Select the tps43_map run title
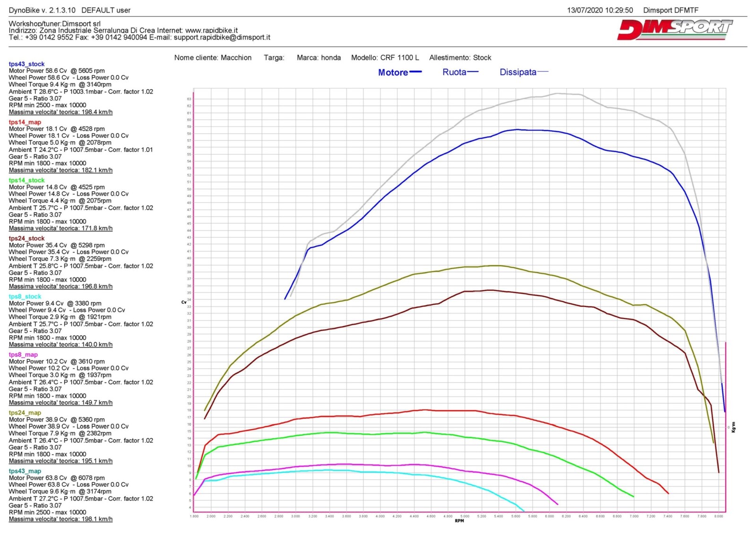 25,471
